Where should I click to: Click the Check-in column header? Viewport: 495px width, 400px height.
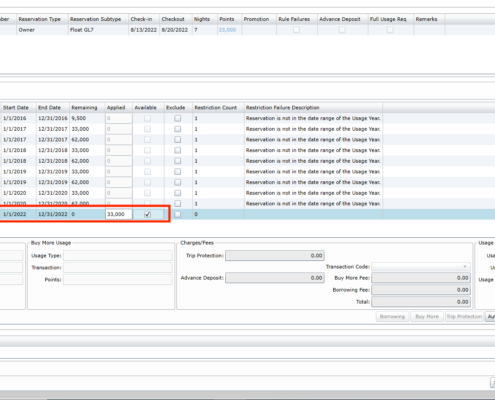pos(144,19)
